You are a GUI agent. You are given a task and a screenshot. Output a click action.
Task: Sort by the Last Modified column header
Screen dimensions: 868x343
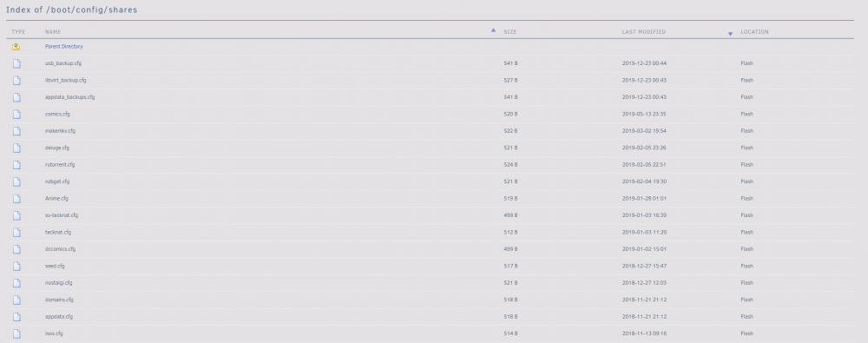644,32
